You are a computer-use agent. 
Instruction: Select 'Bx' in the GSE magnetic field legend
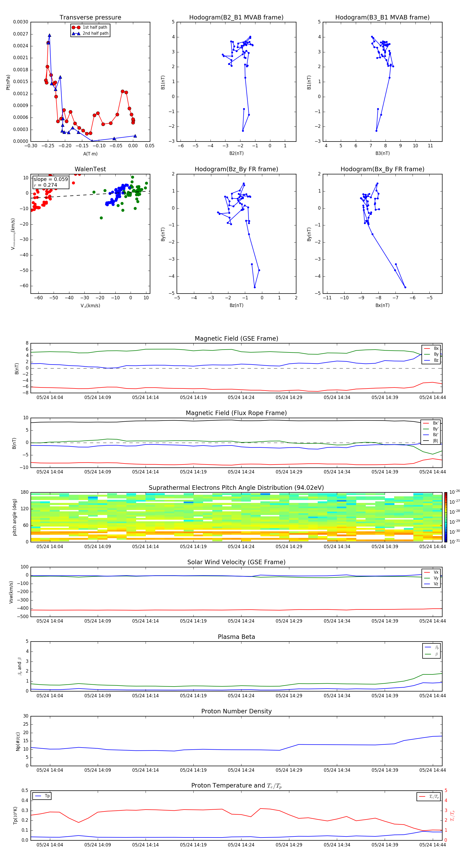tap(431, 349)
